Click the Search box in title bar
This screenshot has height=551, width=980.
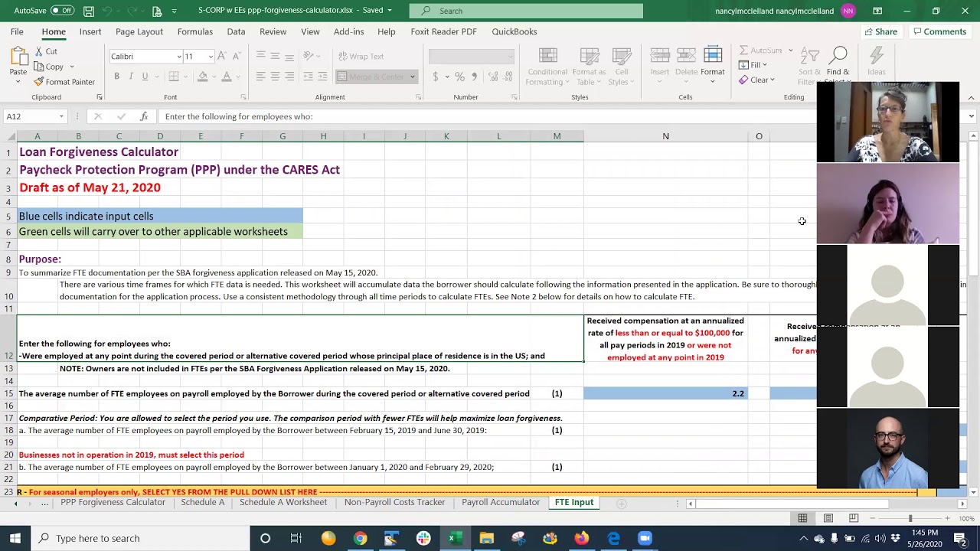pyautogui.click(x=526, y=11)
